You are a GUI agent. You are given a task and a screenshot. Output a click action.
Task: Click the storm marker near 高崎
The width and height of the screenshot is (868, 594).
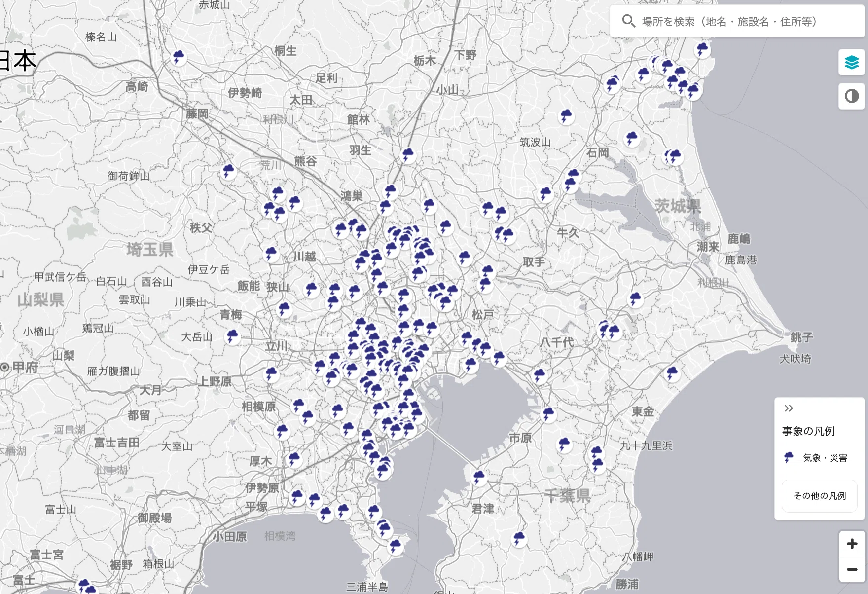pos(179,57)
